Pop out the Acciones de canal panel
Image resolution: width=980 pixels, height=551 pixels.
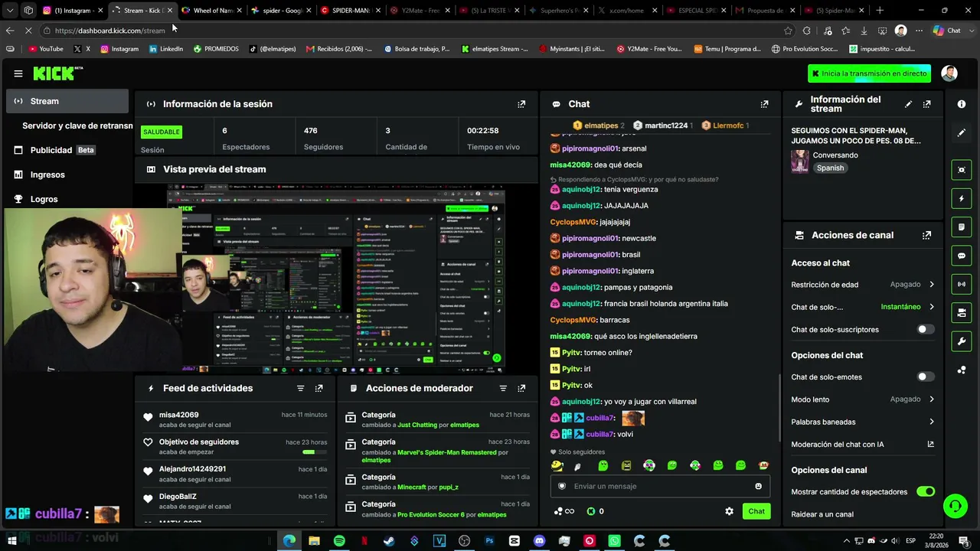pyautogui.click(x=926, y=235)
